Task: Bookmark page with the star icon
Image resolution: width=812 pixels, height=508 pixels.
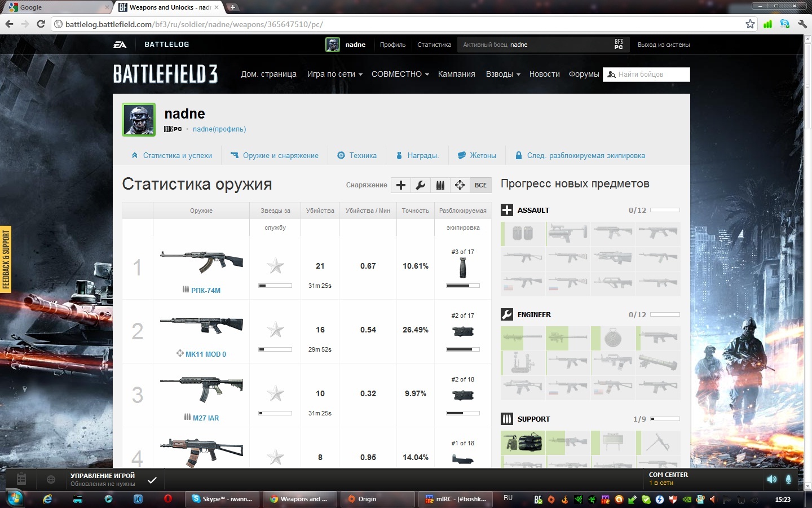Action: click(x=750, y=24)
